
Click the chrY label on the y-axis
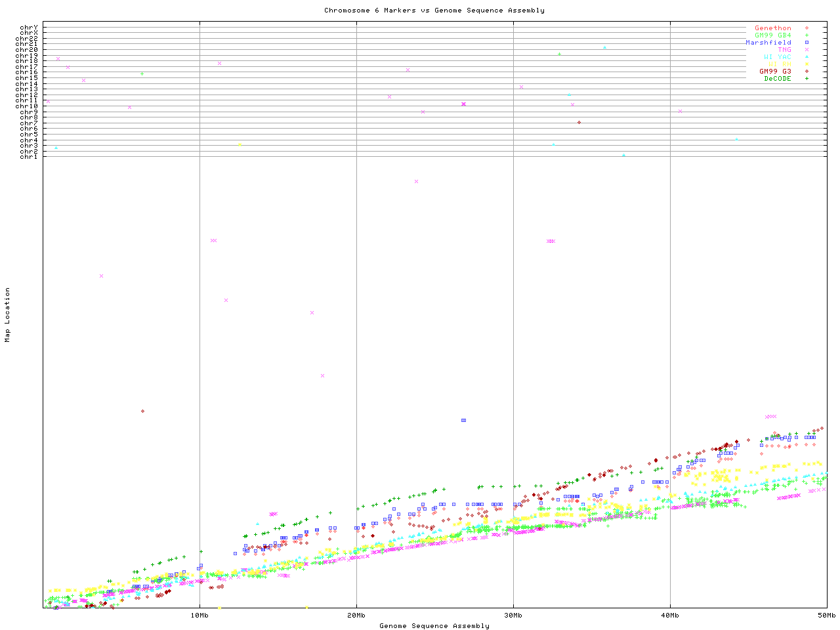point(29,28)
